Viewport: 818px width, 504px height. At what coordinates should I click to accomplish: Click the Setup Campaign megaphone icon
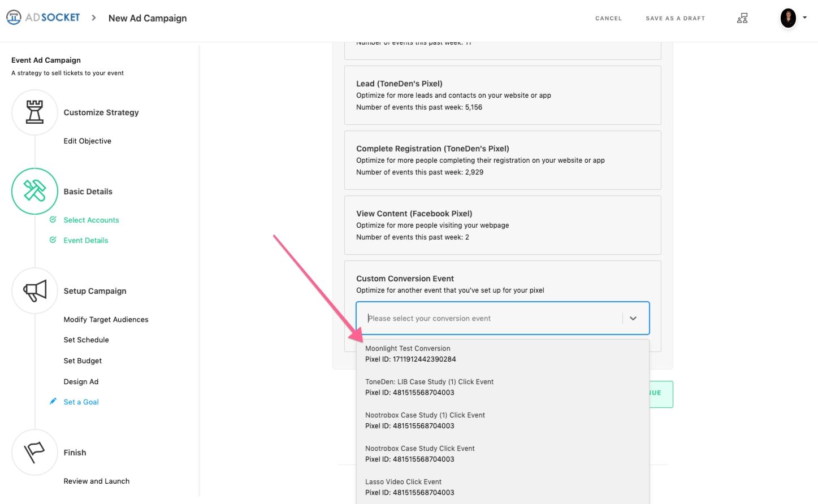[x=34, y=290]
